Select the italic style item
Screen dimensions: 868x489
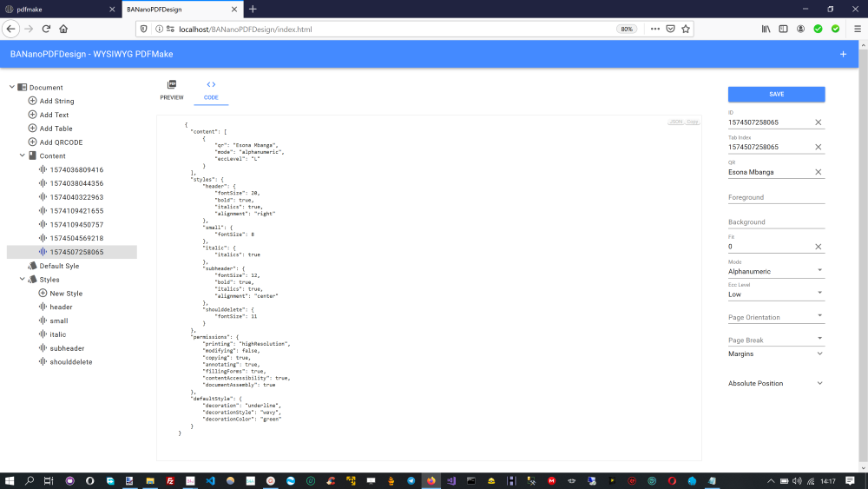57,334
